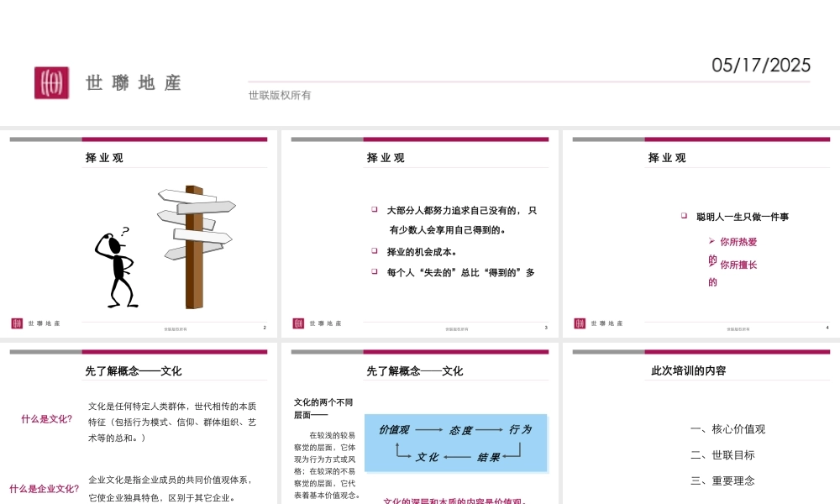The image size is (840, 504).
Task: Click page number 2 in slide footer
Action: [x=265, y=328]
